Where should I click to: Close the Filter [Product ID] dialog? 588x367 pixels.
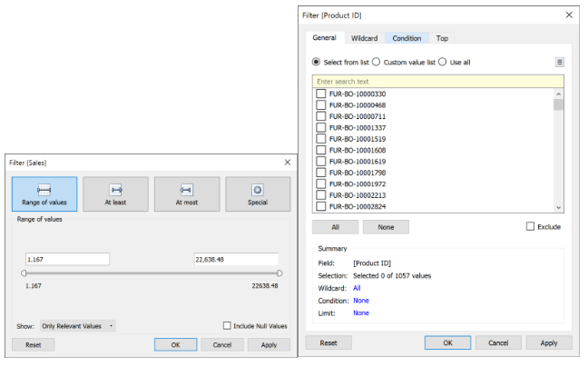(x=569, y=15)
